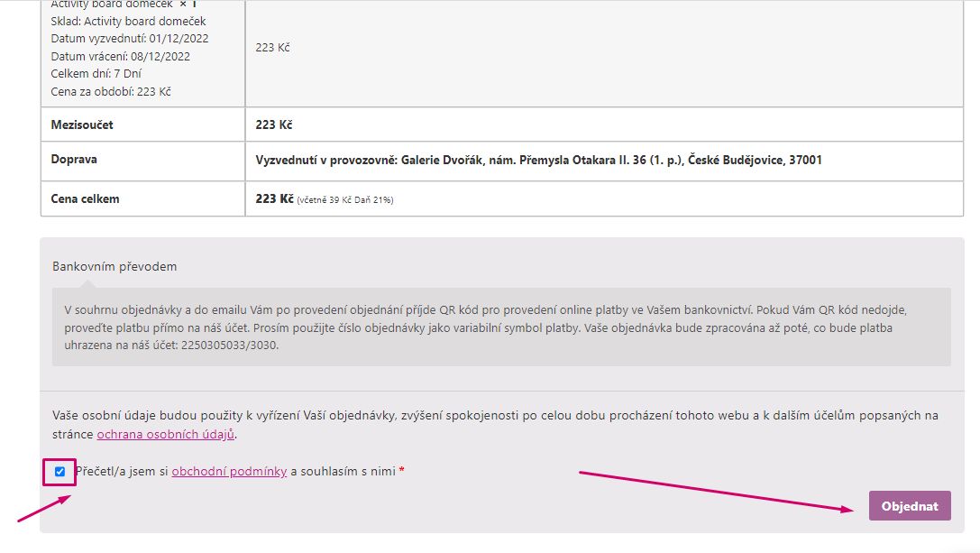Click the 'Mezisoučet' row label
Viewport: 980px width, 553px height.
pos(82,124)
